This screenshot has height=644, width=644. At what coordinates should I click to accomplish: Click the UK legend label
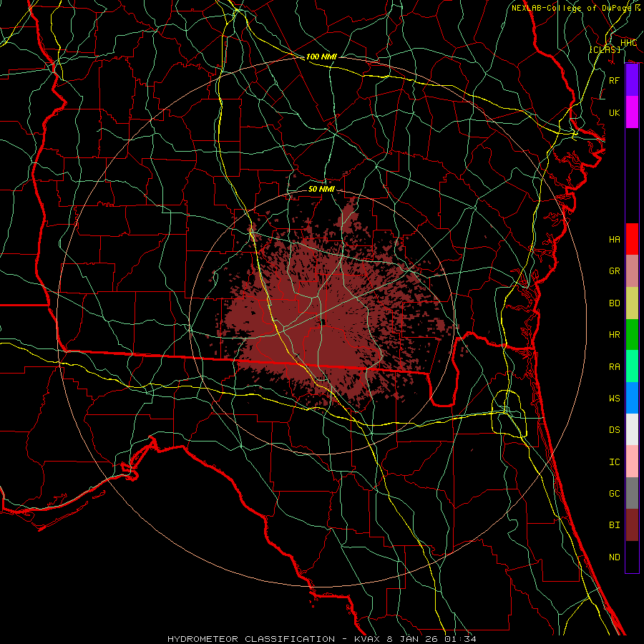coord(614,112)
